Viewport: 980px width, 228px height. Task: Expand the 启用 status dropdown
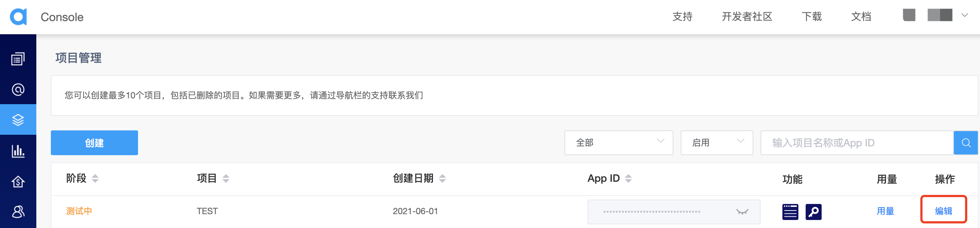[716, 143]
